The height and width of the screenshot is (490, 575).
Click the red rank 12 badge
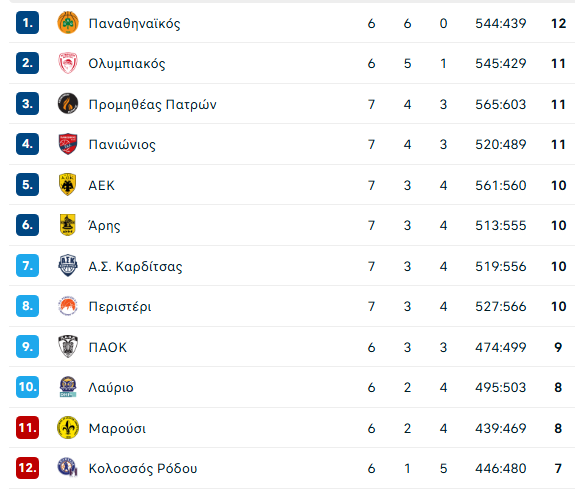click(28, 468)
